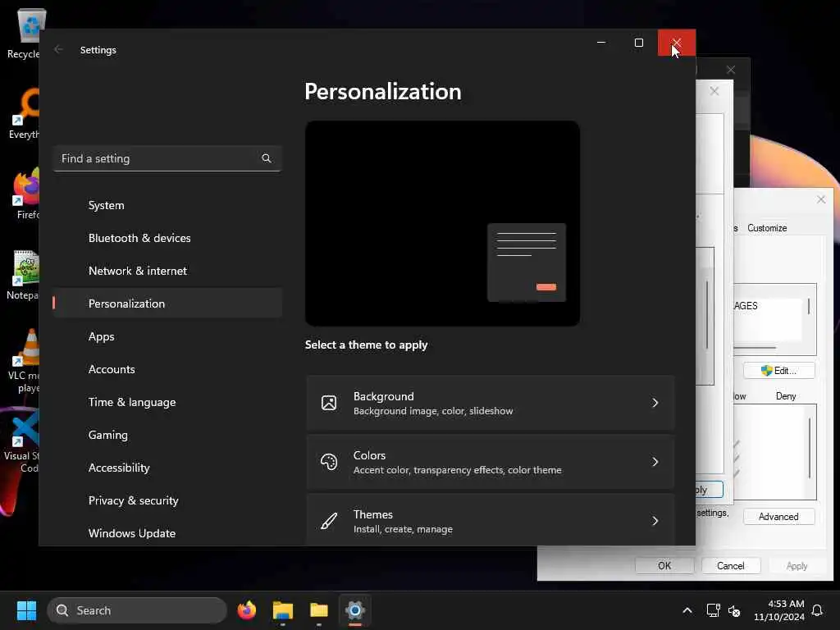
Task: Switch to Customize tab in properties dialog
Action: point(767,228)
